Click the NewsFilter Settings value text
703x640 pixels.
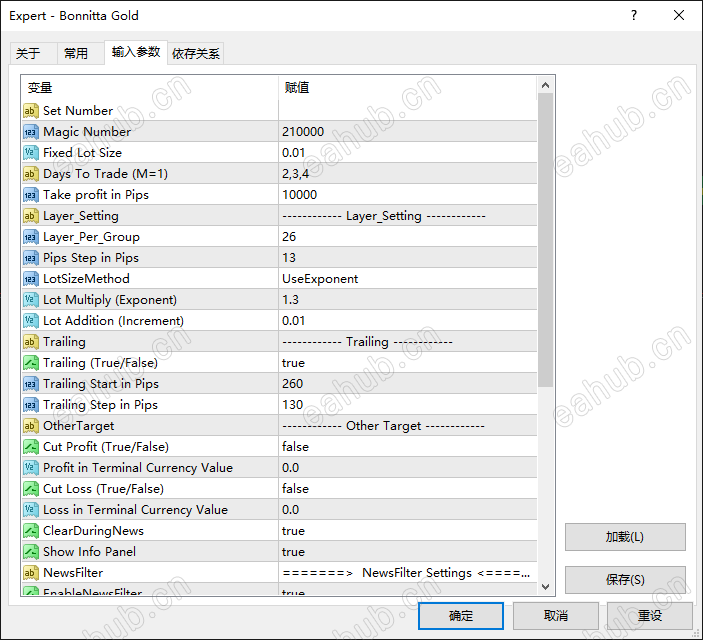coord(406,573)
